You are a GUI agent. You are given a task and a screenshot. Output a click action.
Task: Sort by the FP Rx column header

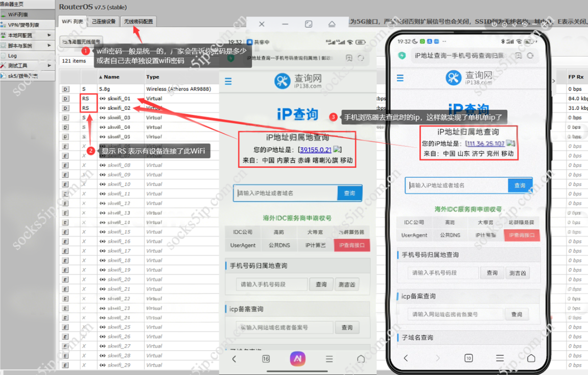576,77
